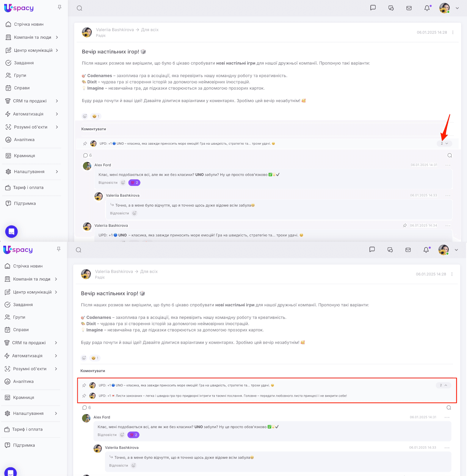Expand the collapsed pinned comments counter showing 2
This screenshot has height=476, width=467.
tap(444, 143)
